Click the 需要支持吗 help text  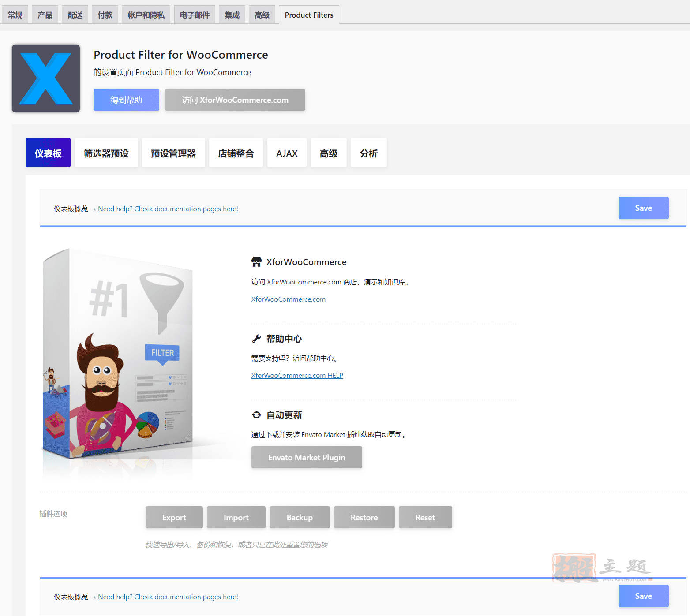[295, 358]
